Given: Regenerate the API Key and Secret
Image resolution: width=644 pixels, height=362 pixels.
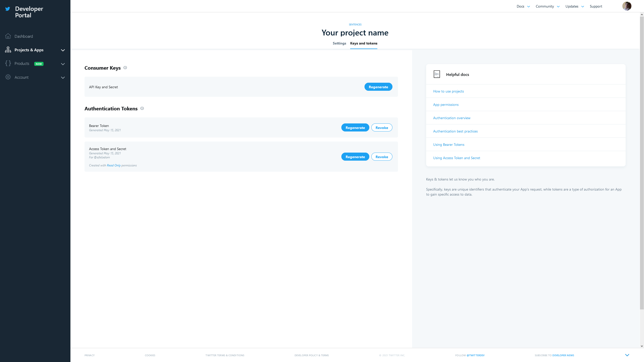Looking at the screenshot, I should click(x=378, y=87).
